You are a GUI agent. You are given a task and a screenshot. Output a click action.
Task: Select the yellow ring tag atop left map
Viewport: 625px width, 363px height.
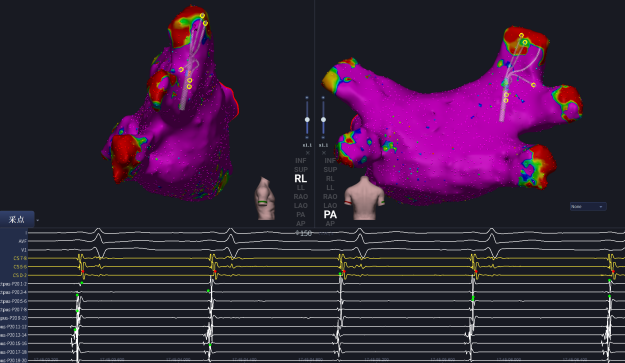click(202, 16)
